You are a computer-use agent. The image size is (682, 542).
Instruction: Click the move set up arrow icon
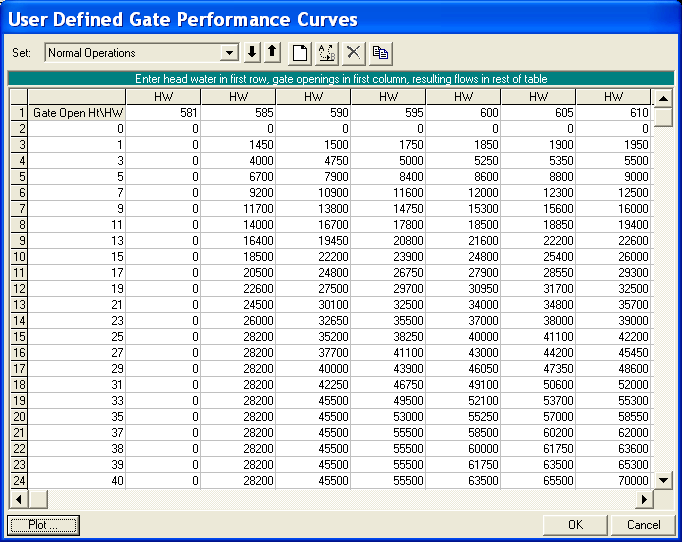[x=271, y=52]
